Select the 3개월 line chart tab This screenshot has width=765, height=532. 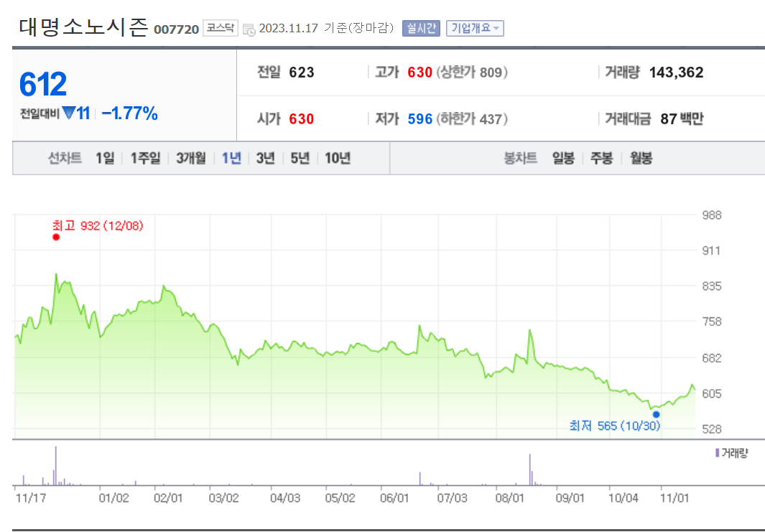tap(191, 158)
